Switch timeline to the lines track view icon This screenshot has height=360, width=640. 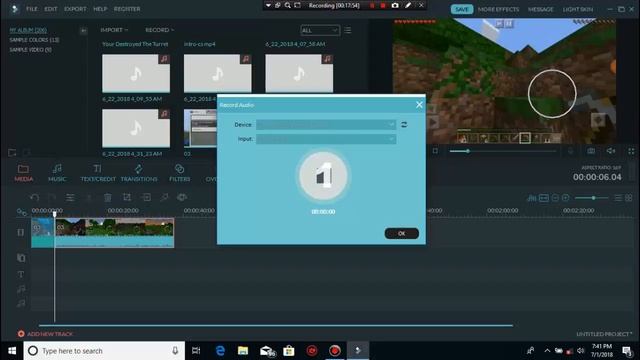[x=618, y=198]
